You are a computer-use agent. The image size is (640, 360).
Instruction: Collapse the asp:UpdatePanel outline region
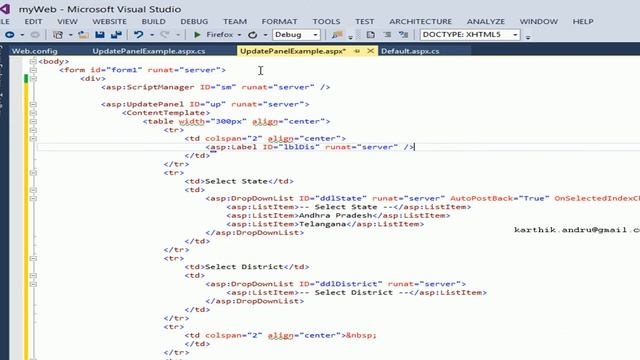[x=33, y=104]
